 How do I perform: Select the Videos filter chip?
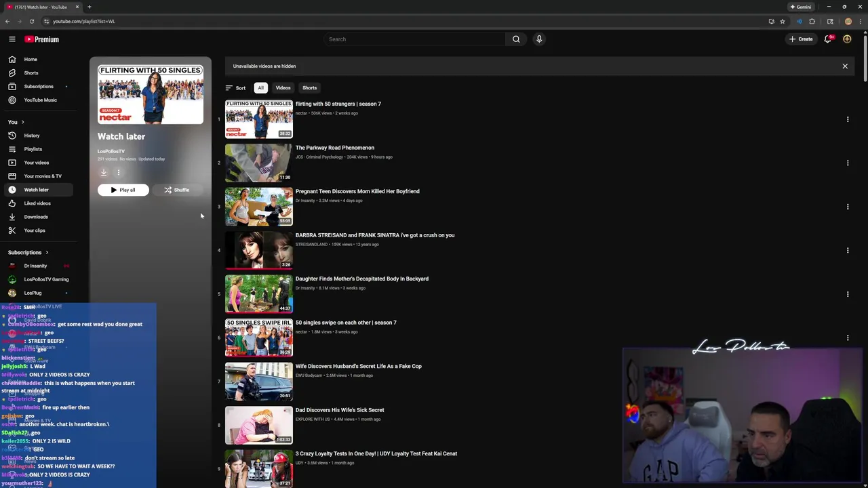click(283, 87)
